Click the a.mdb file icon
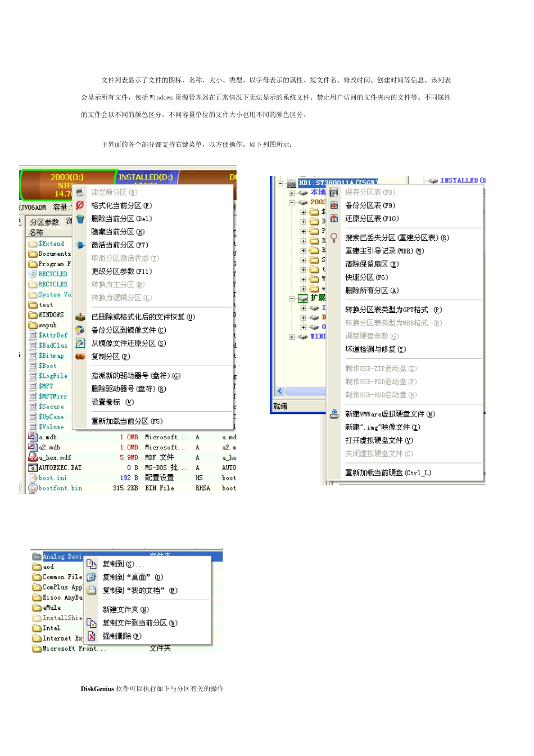 tap(33, 437)
